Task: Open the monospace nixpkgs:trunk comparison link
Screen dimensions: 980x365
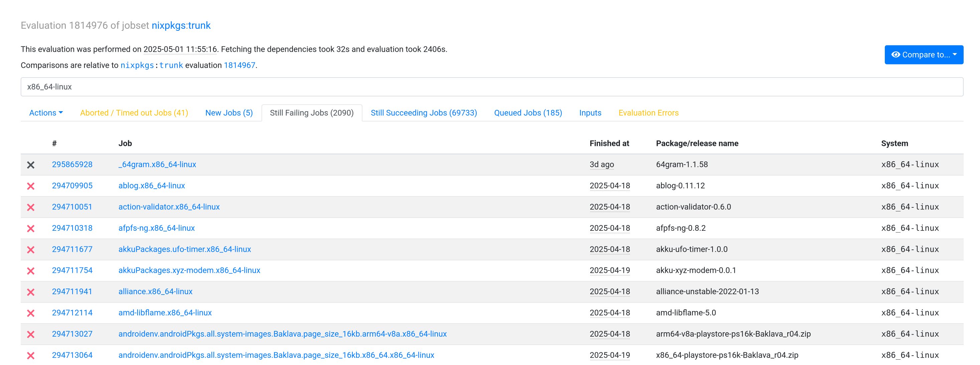Action: tap(152, 65)
